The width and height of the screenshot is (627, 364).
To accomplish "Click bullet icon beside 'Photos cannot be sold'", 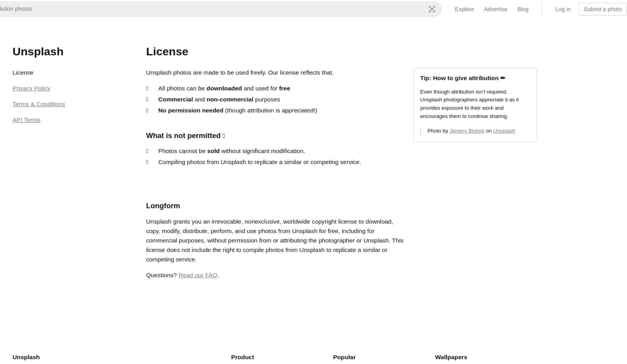I will click(147, 151).
